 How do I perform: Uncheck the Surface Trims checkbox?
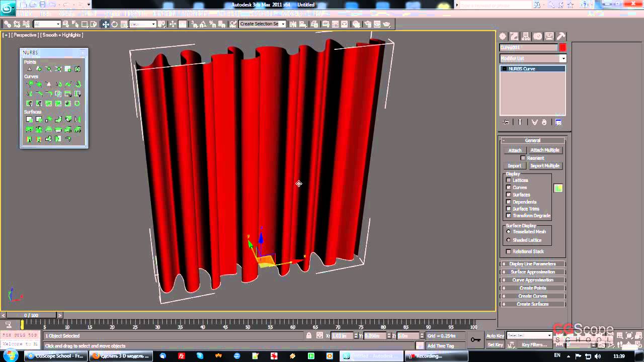click(509, 209)
